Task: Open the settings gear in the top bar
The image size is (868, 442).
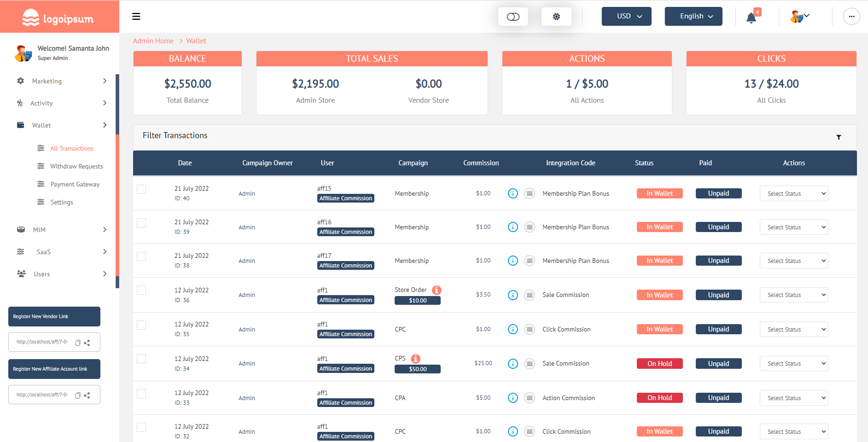Action: [x=556, y=16]
